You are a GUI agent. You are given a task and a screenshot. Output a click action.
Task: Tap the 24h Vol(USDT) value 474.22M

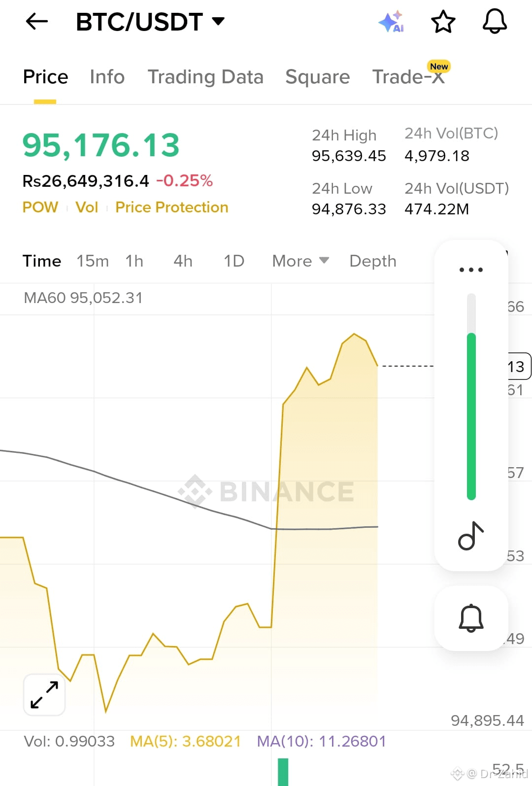coord(437,209)
